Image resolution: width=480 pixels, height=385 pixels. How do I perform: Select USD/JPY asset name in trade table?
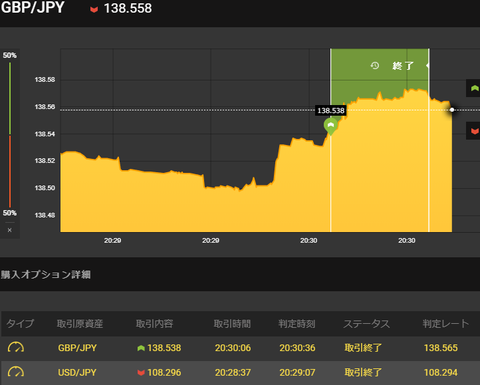click(x=77, y=372)
